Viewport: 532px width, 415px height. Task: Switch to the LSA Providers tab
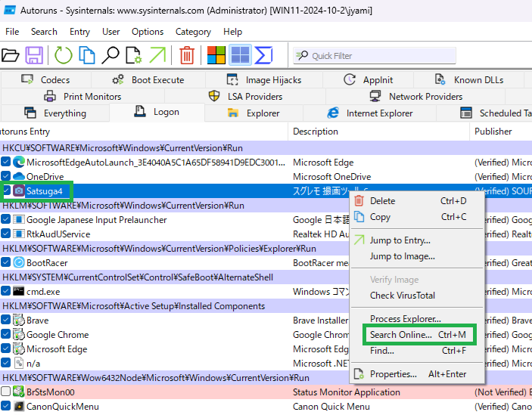pos(245,97)
